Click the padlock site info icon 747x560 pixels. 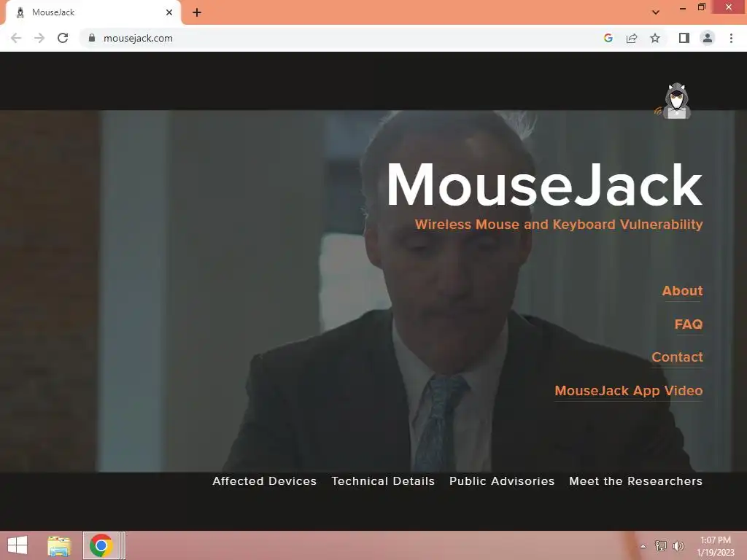pos(92,38)
